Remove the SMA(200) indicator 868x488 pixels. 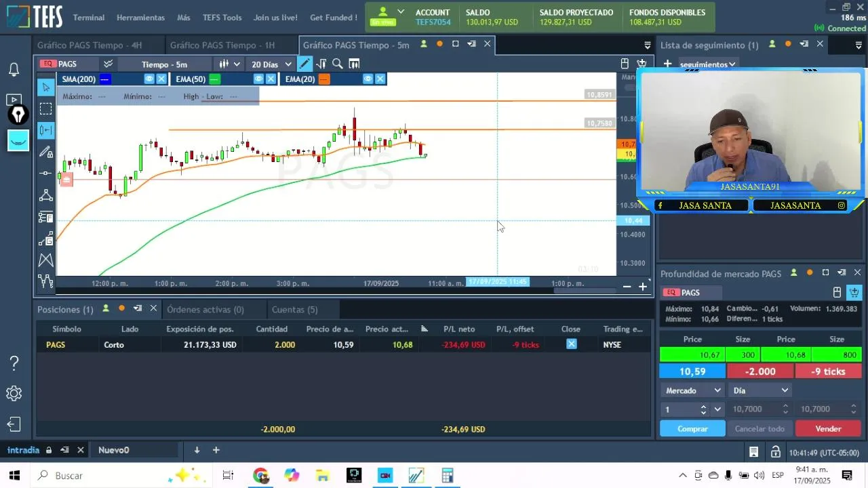point(161,79)
